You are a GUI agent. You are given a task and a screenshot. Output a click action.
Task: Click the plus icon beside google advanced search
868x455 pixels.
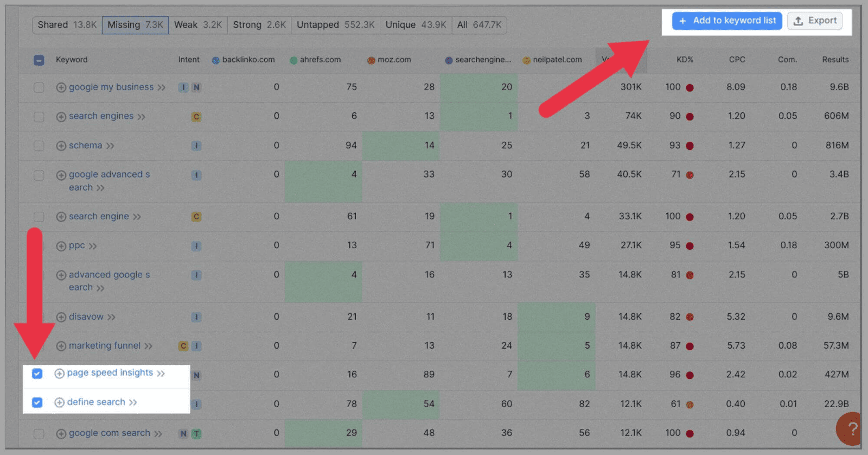61,175
